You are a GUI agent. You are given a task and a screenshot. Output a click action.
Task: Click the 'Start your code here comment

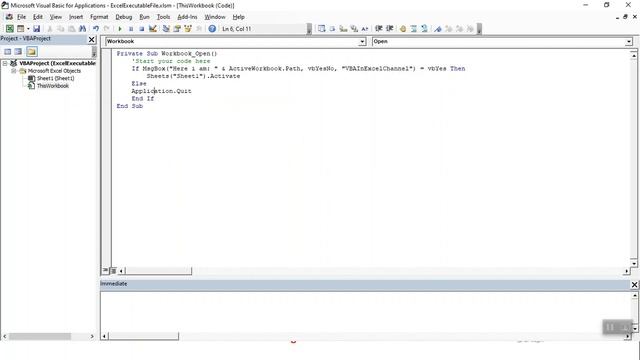[x=171, y=61]
